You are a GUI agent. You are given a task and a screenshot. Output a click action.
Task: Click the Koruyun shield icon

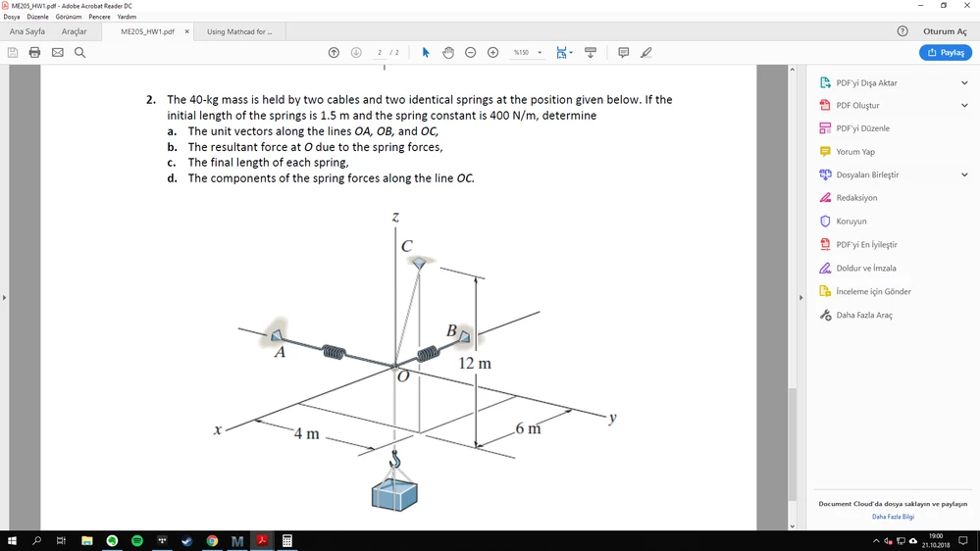tap(825, 222)
